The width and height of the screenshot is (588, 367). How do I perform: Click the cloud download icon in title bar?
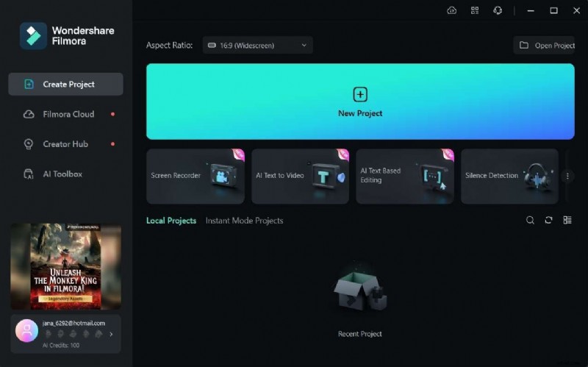[x=451, y=10]
